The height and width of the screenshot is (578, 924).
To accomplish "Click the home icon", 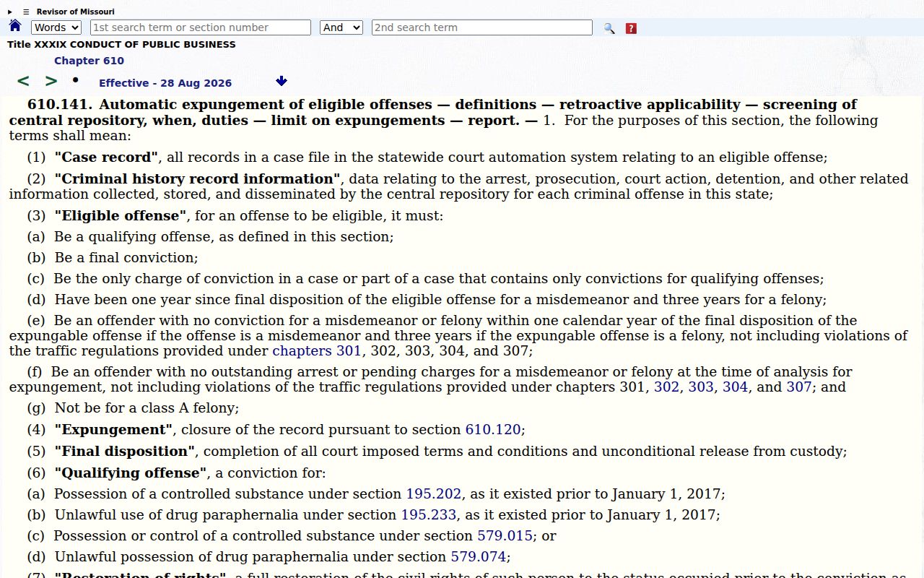I will (x=15, y=26).
